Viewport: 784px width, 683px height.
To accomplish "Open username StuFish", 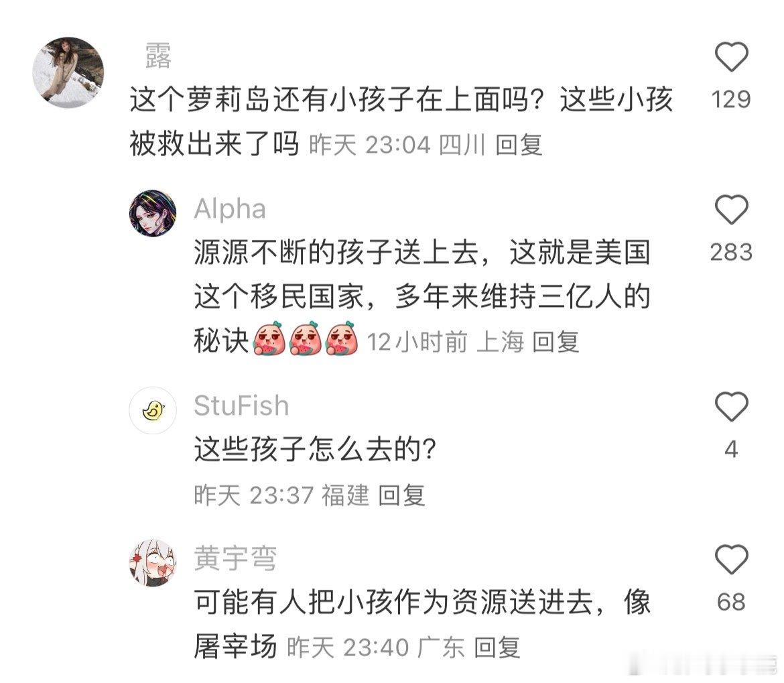I will point(241,406).
